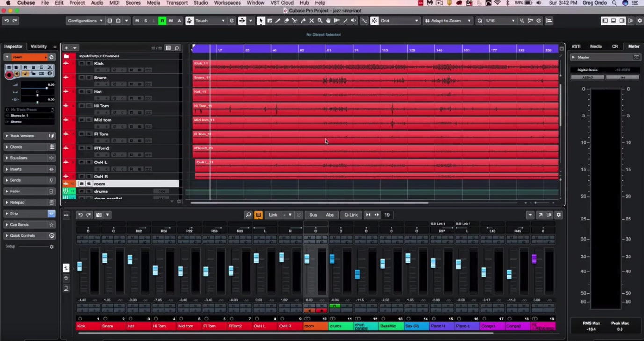
Task: Switch to Visibility tab
Action: tap(39, 47)
